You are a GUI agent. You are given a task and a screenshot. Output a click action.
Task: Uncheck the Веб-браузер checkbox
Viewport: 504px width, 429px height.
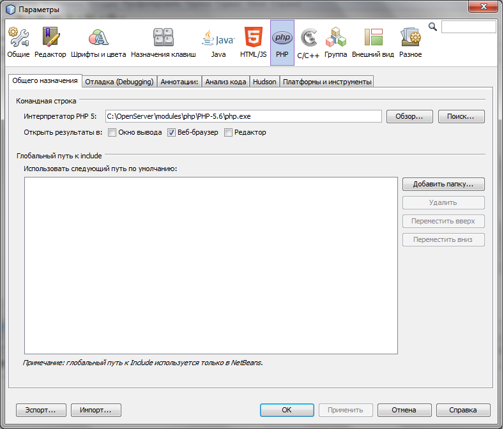tap(171, 133)
